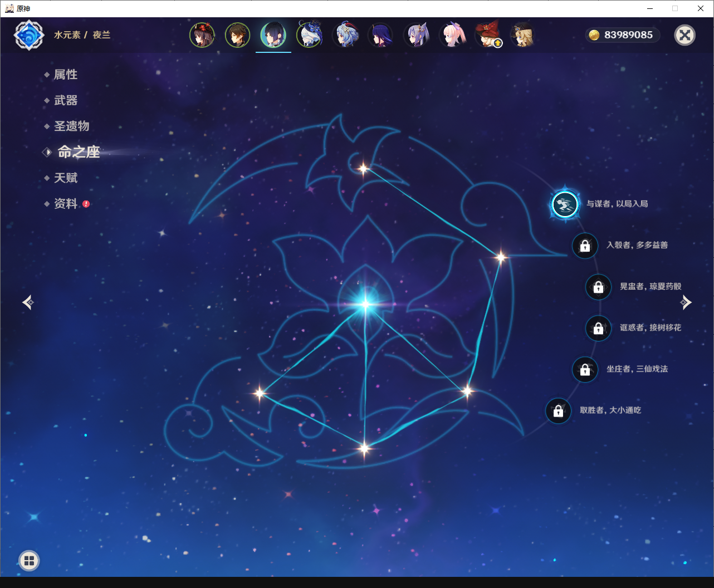Click the Hydro element emblem icon
714x588 pixels.
[x=29, y=35]
